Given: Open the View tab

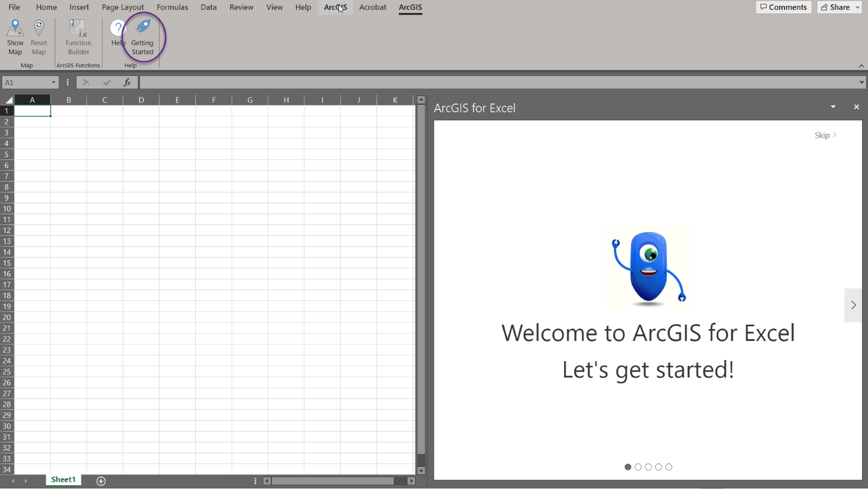Looking at the screenshot, I should click(x=275, y=7).
